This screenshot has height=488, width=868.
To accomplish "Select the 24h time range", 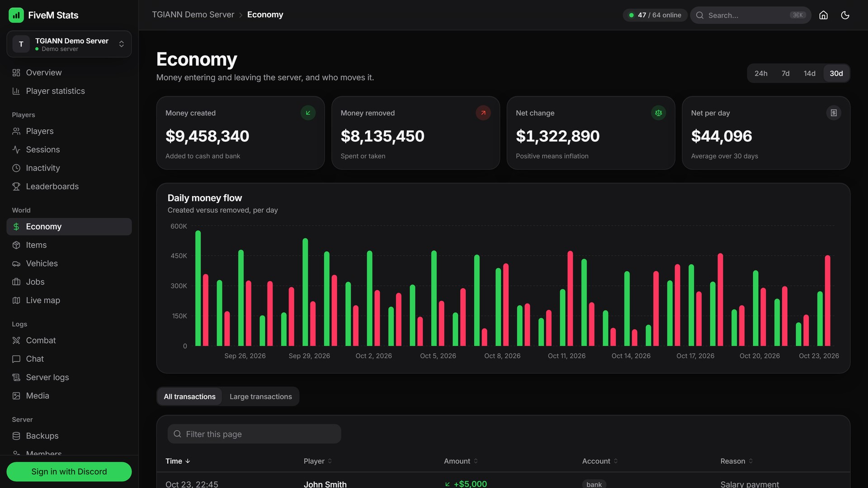I will 761,73.
